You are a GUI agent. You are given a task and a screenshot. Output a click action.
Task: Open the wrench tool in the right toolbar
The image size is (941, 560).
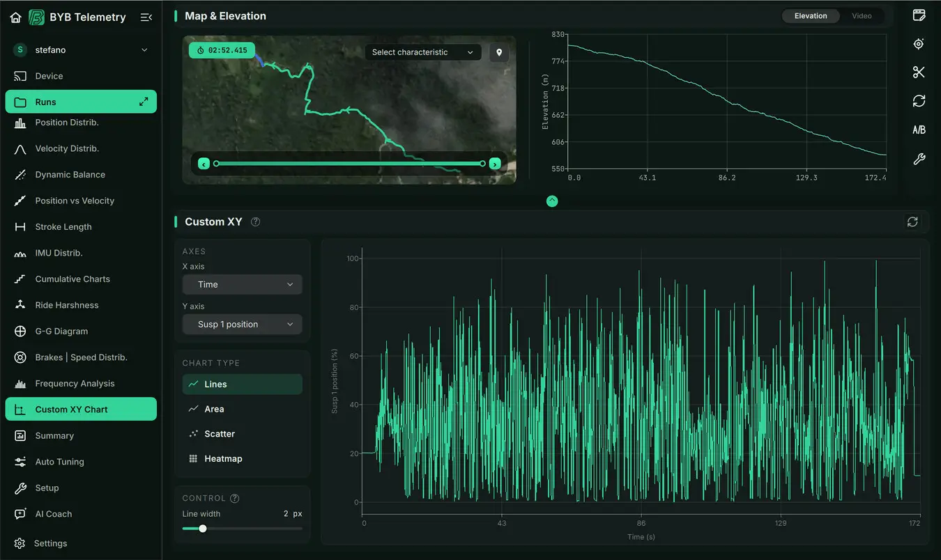coord(919,160)
